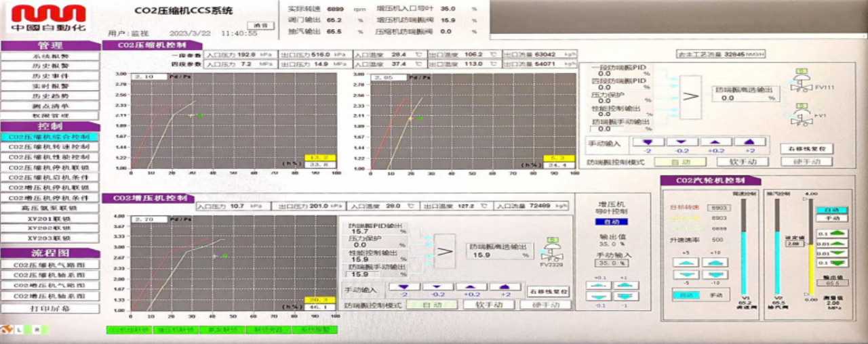Image resolution: width=868 pixels, height=344 pixels.
Task: Switch booster anti-surge control to 硬手动
Action: click(545, 305)
